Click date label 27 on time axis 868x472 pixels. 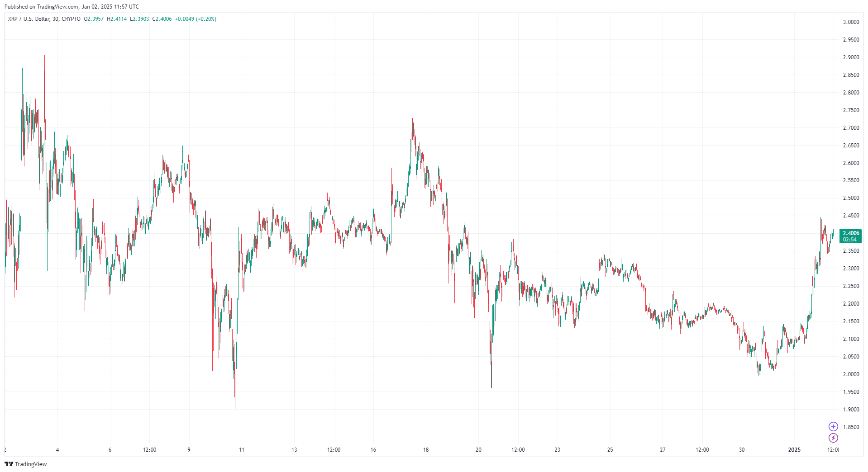663,450
